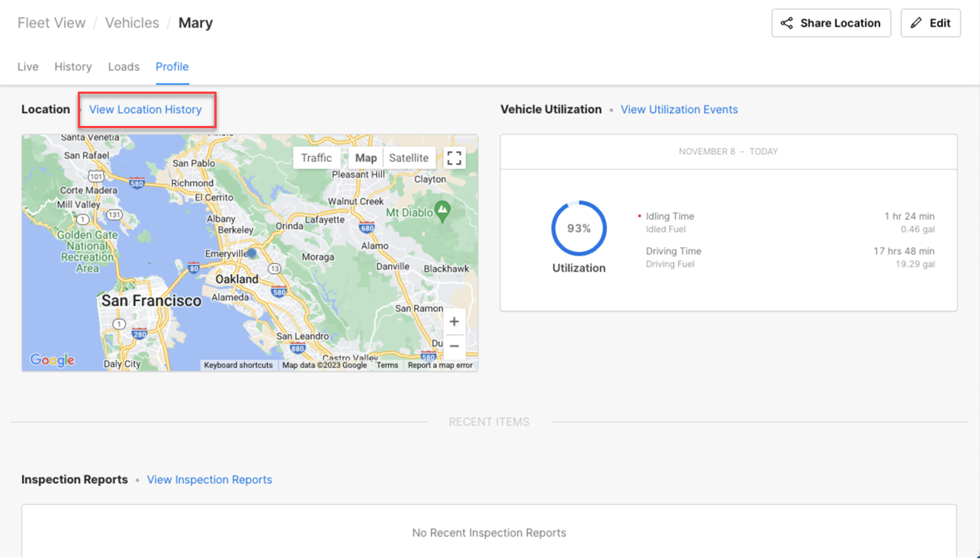980x560 pixels.
Task: Switch to the Live tab
Action: pos(27,66)
